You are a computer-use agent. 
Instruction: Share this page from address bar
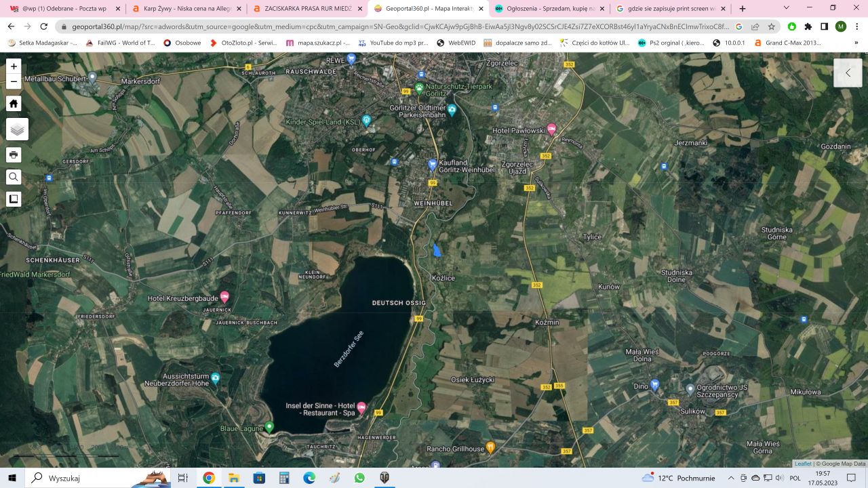point(755,26)
